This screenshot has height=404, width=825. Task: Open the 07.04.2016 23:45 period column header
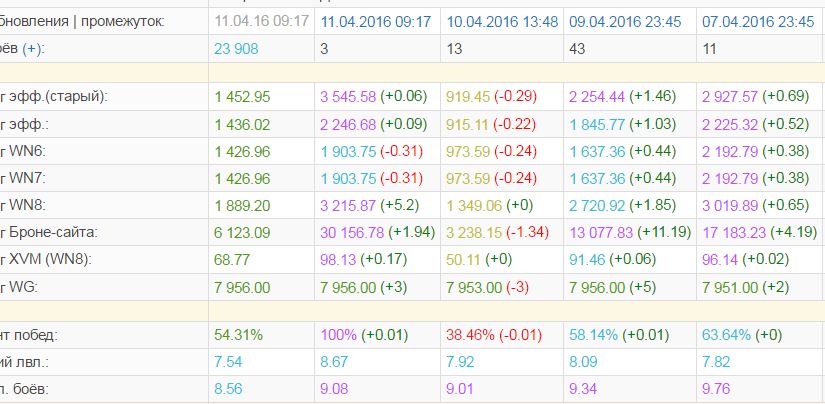pos(758,22)
